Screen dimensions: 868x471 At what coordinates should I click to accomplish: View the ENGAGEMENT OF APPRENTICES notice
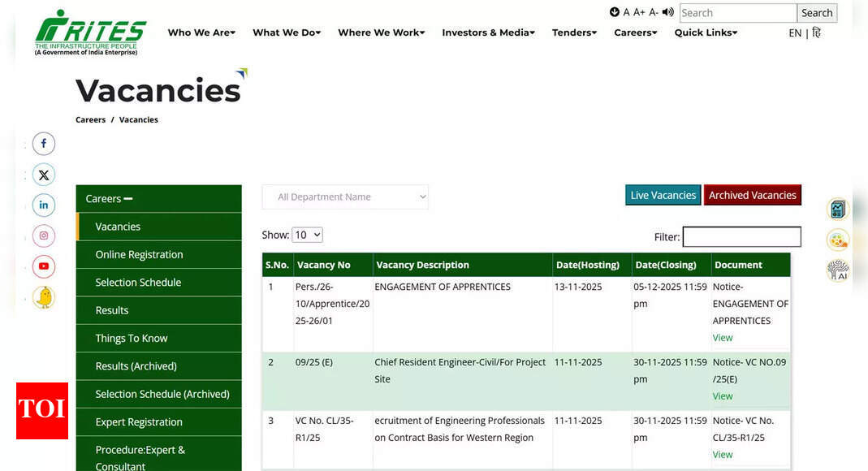point(723,337)
